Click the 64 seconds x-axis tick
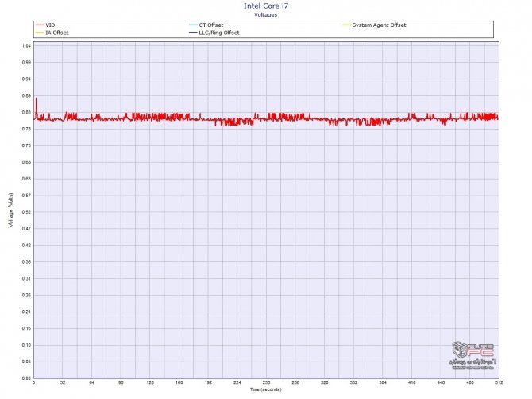 pos(92,382)
